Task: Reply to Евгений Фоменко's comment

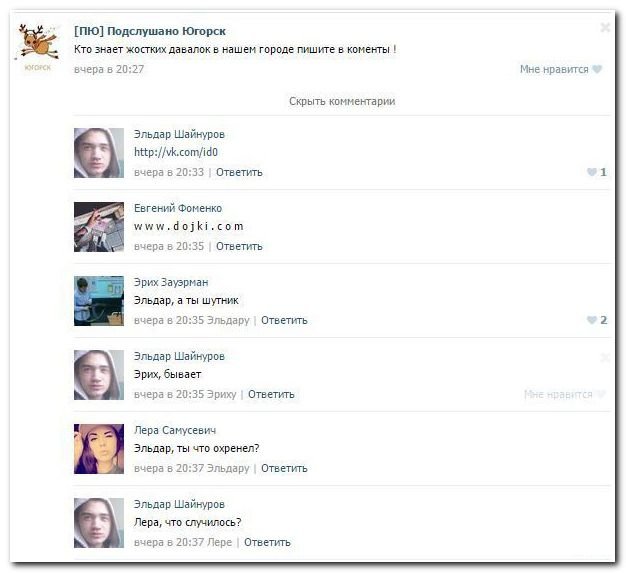Action: click(239, 246)
